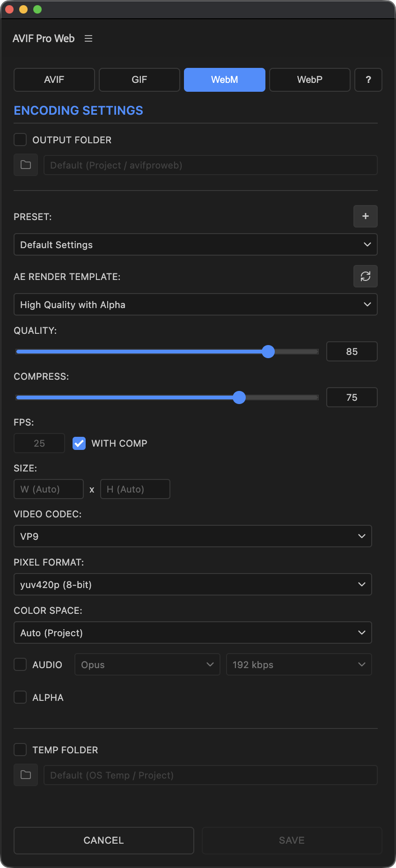Click the temp folder path field
The height and width of the screenshot is (868, 396).
pyautogui.click(x=211, y=775)
